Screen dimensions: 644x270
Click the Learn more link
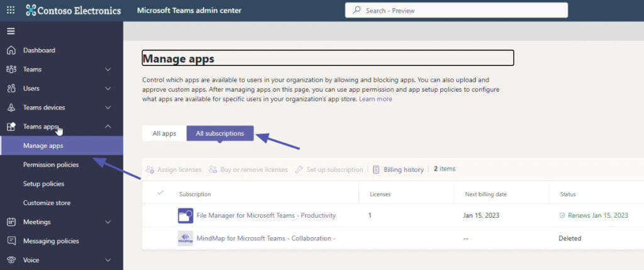point(375,99)
